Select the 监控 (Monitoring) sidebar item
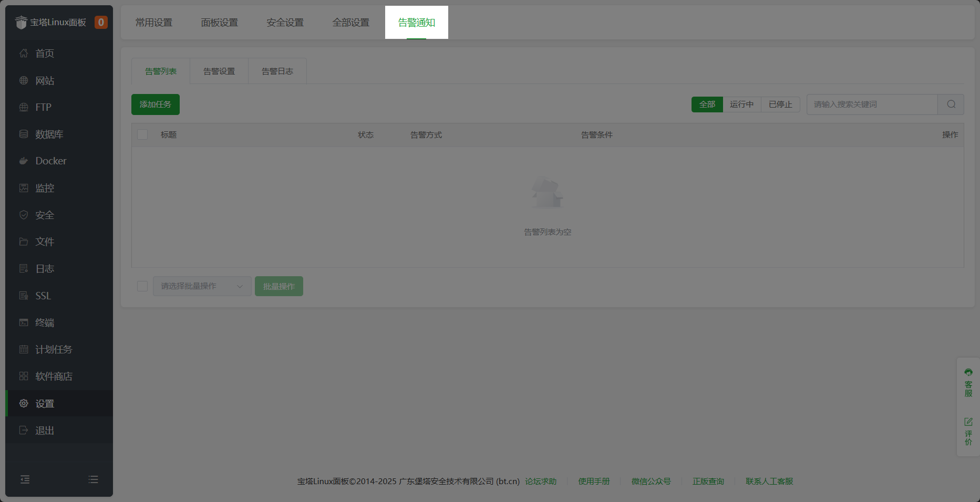 (44, 187)
